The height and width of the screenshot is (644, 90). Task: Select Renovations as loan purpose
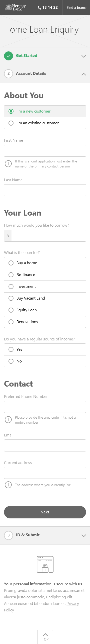click(x=45, y=322)
